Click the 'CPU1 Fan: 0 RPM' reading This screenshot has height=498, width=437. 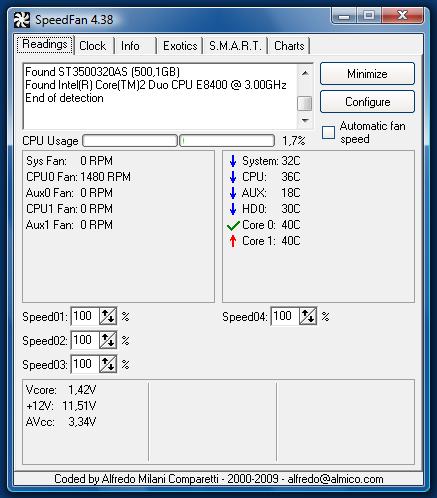pos(69,209)
